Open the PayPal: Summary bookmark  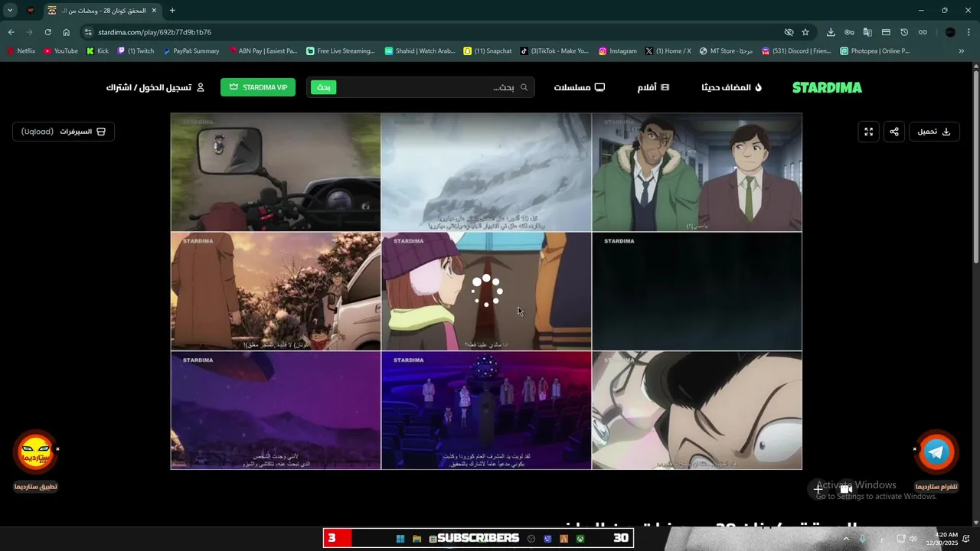(191, 51)
